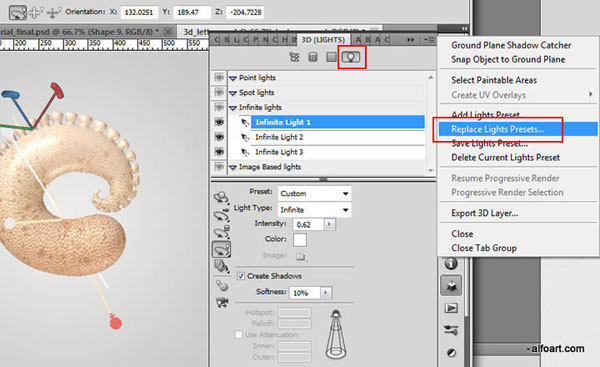Open the Info panel icon in dock
This screenshot has width=600, height=367.
(x=451, y=264)
